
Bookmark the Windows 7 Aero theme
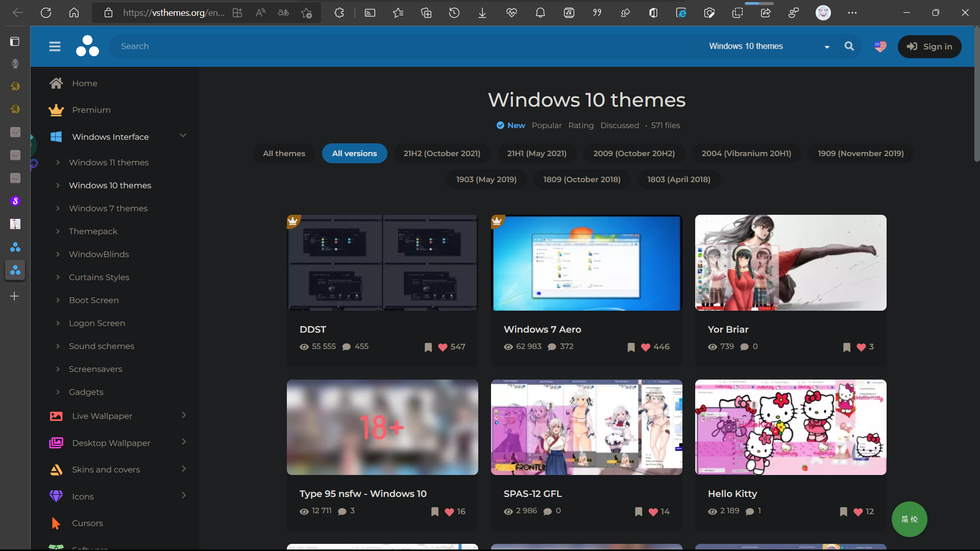(x=631, y=347)
